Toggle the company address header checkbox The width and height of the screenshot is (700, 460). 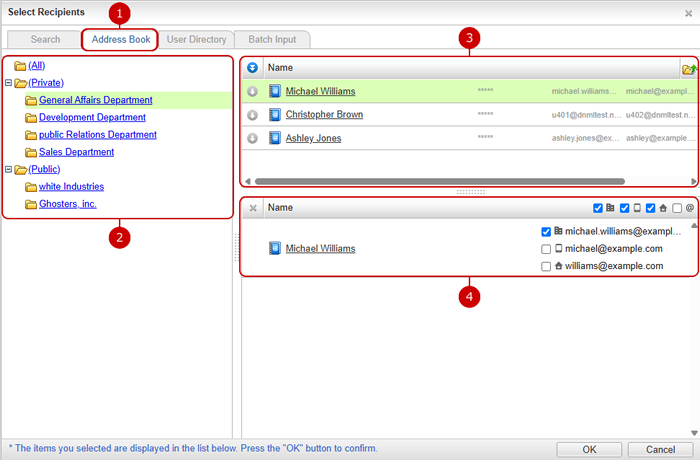pyautogui.click(x=598, y=208)
